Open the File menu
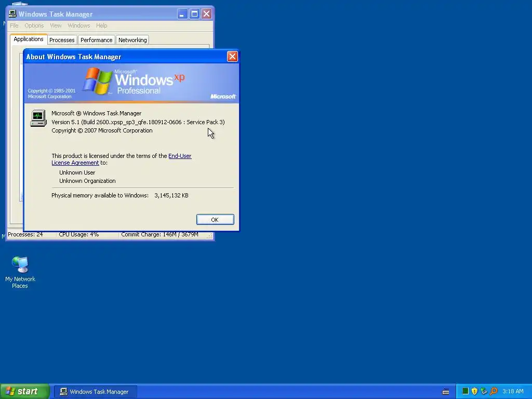Screen dimensions: 532x399 (14, 25)
